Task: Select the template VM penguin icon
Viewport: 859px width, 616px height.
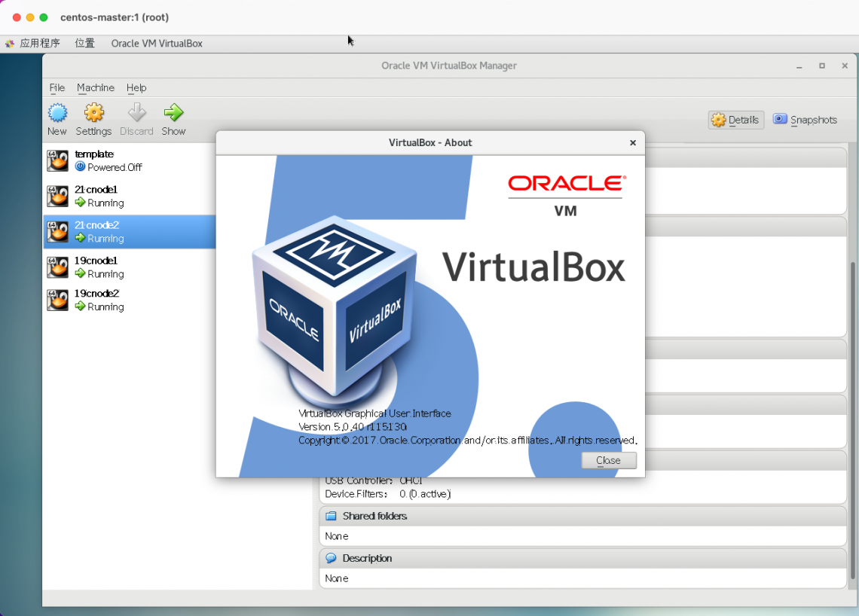Action: coord(57,160)
